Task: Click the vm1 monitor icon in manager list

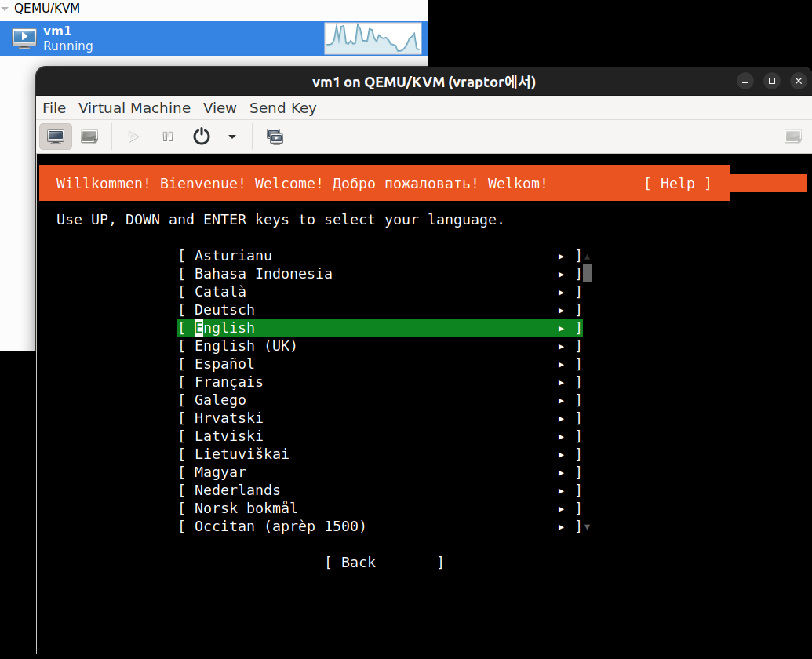Action: [x=24, y=38]
